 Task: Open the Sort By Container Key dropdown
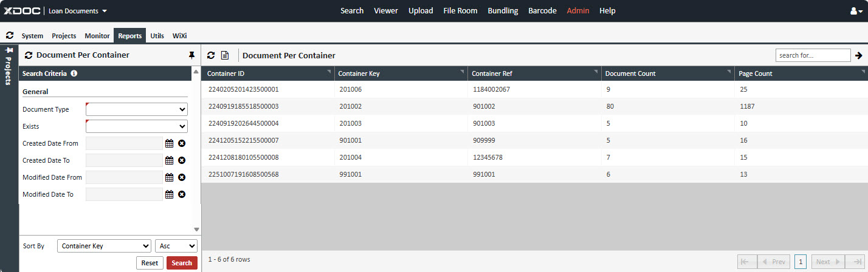[x=104, y=246]
